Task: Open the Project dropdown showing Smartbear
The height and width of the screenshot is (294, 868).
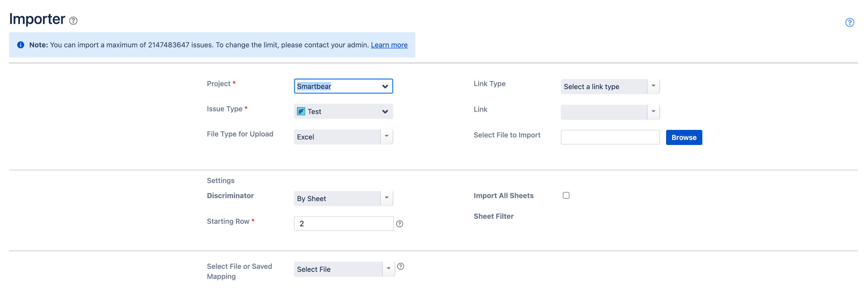Action: 343,86
